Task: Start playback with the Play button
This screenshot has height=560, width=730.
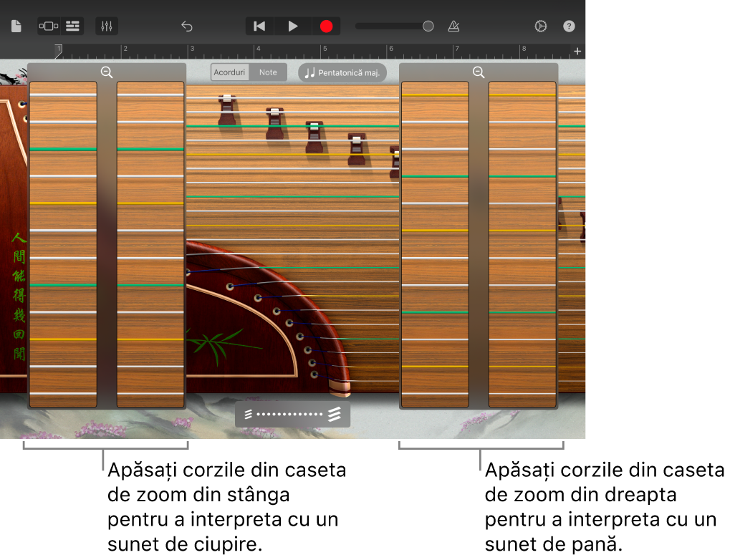Action: [292, 26]
